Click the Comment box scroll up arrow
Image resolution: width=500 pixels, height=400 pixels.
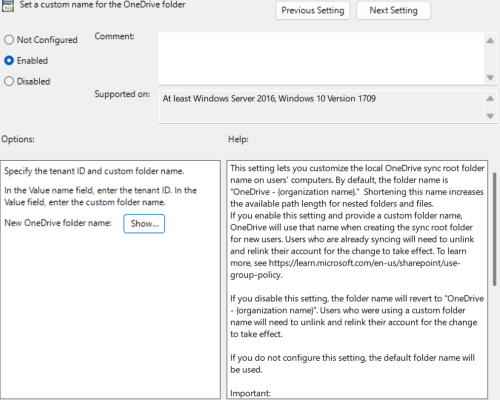click(490, 41)
